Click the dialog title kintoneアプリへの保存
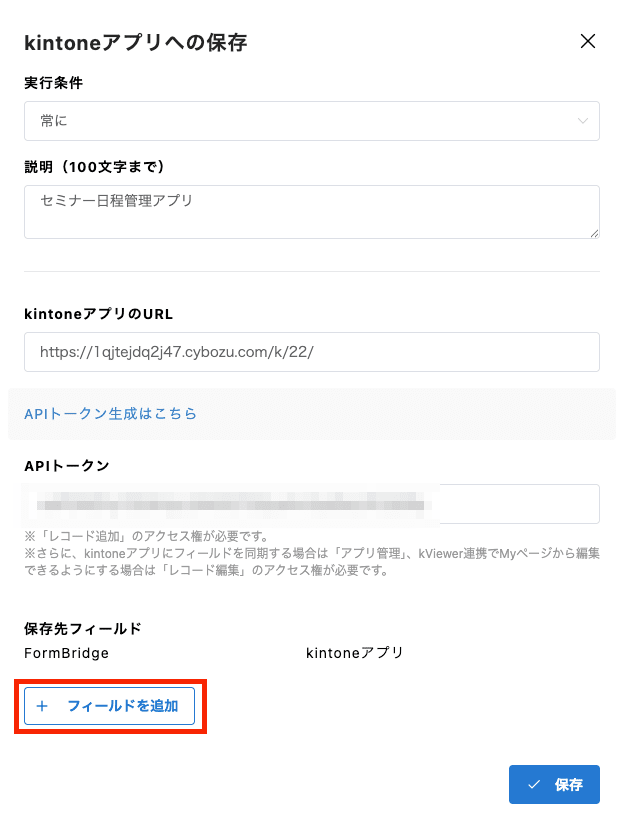 point(135,42)
